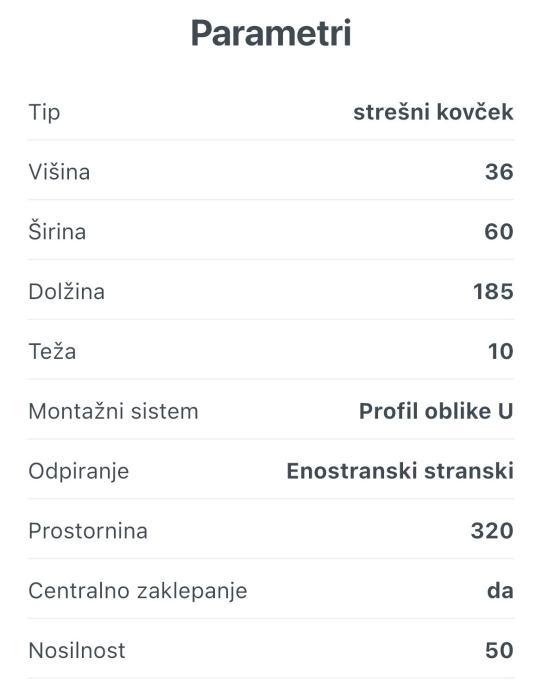
Task: Click the Enostranski stranski value
Action: click(x=400, y=471)
